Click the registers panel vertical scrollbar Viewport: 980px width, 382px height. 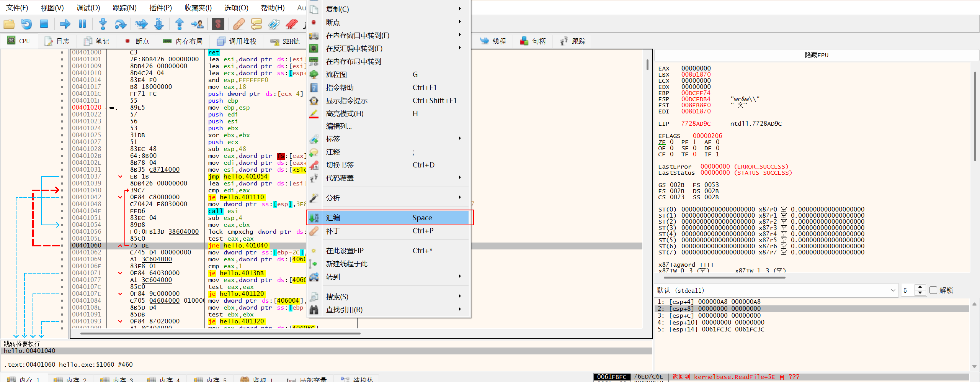tap(975, 116)
